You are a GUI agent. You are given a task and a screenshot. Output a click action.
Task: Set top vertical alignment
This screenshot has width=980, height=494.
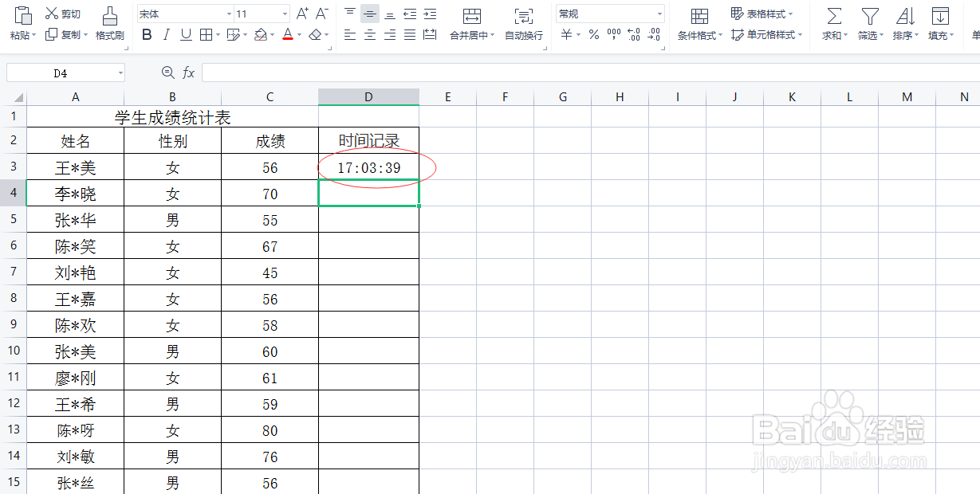coord(350,14)
